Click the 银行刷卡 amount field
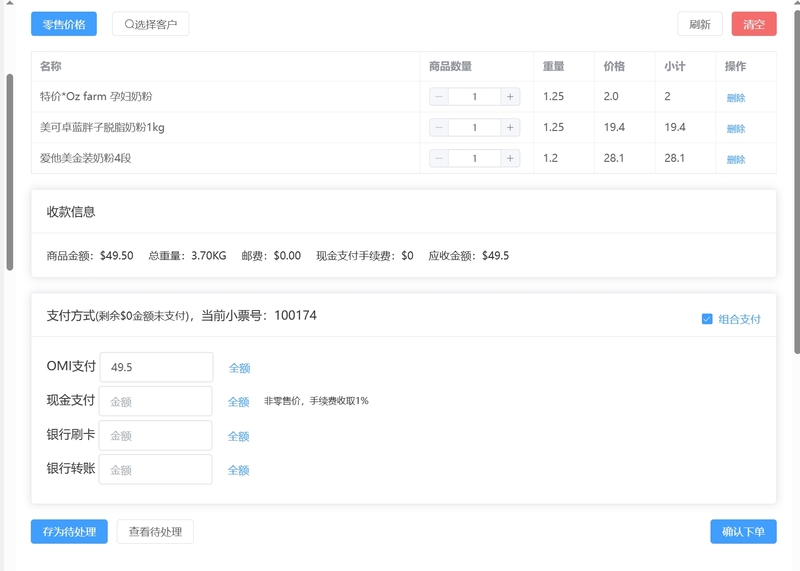This screenshot has height=571, width=800. pyautogui.click(x=156, y=435)
